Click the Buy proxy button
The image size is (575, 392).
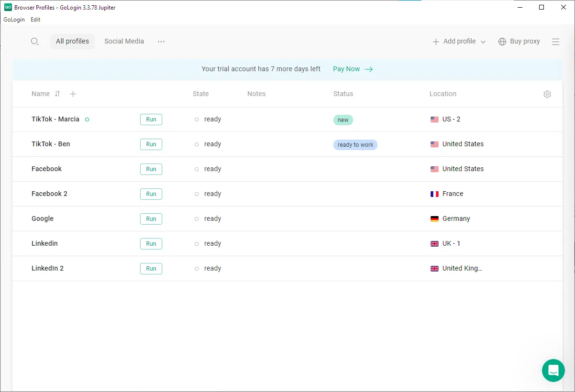click(519, 42)
